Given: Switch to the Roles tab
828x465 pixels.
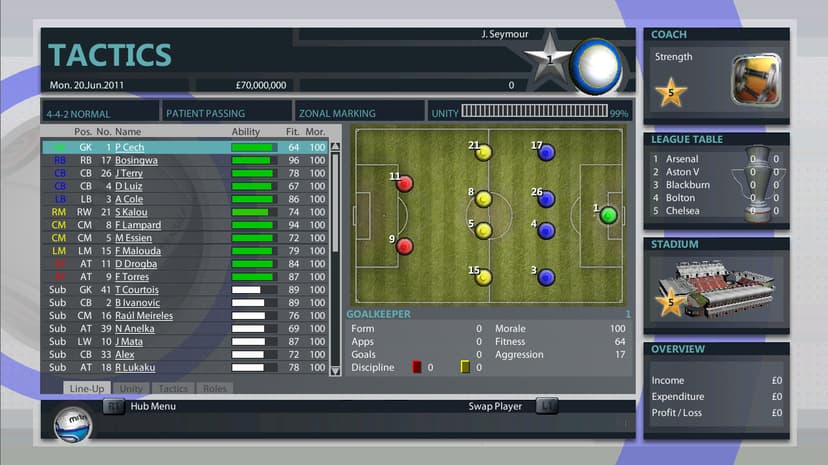Looking at the screenshot, I should point(214,388).
